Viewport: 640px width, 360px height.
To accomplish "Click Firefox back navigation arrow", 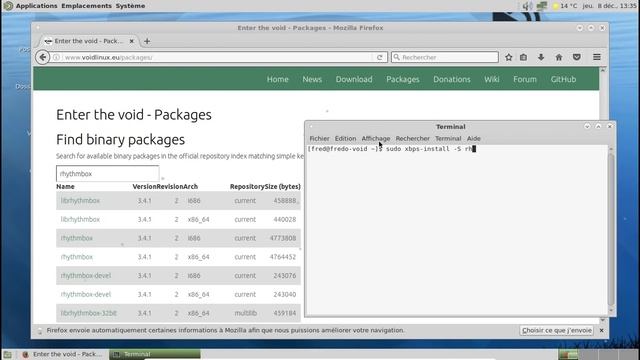I will click(42, 57).
